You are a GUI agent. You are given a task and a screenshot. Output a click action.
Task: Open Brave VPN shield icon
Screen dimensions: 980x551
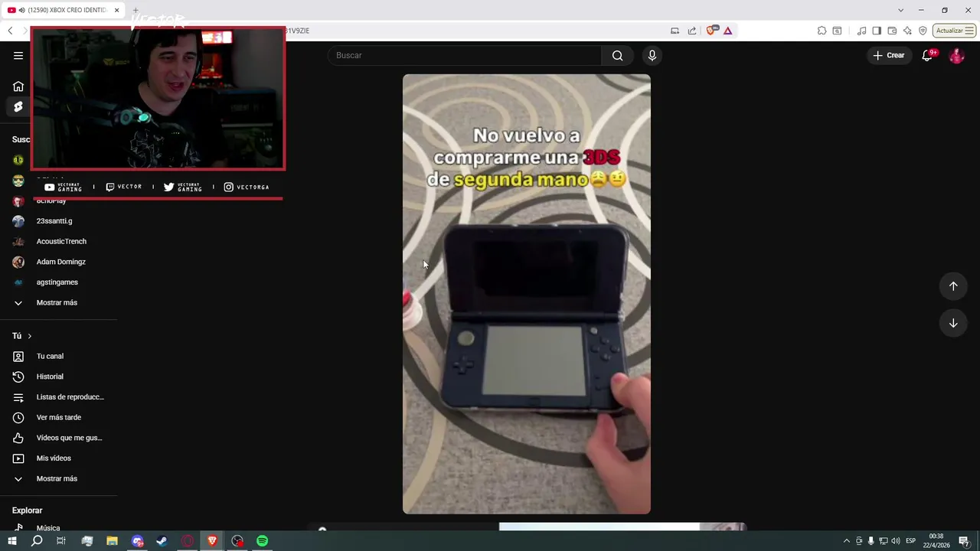(x=923, y=31)
